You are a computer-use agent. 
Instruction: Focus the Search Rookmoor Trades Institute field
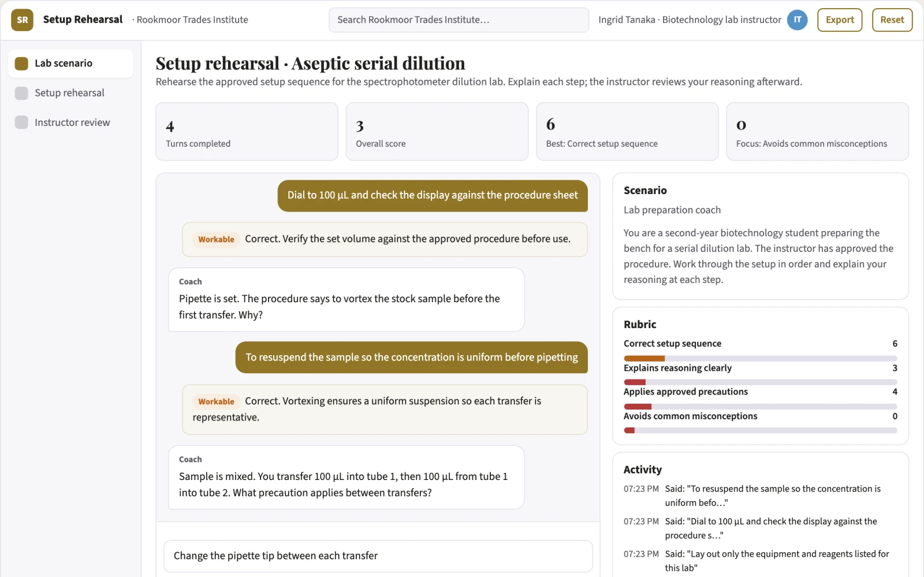click(x=459, y=20)
